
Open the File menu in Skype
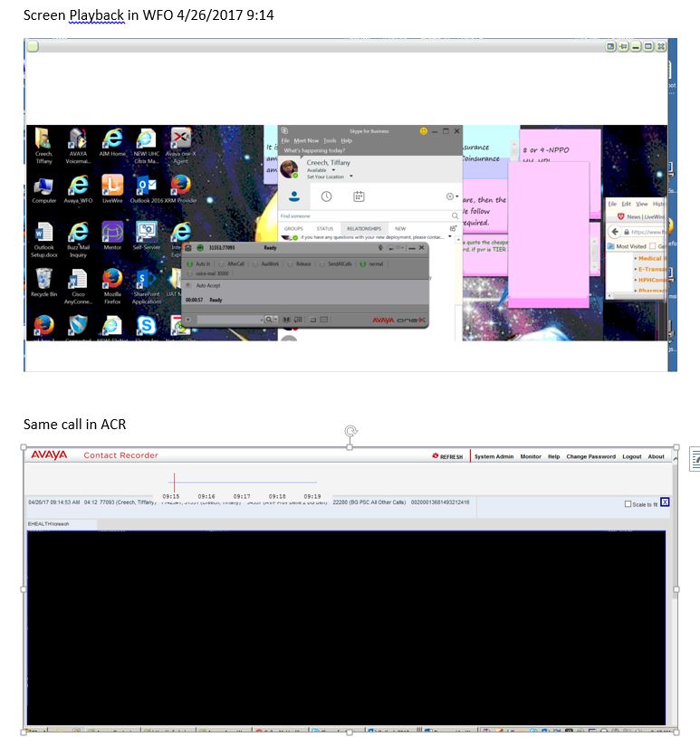click(285, 140)
